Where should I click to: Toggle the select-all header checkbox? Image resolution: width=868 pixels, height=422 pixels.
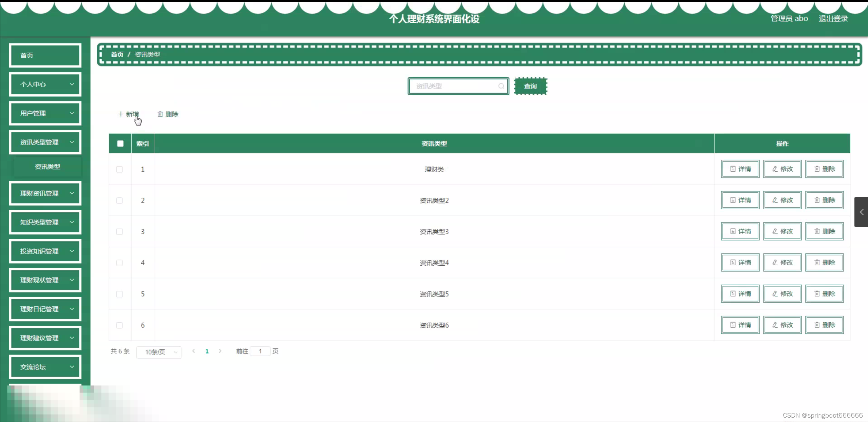(120, 143)
